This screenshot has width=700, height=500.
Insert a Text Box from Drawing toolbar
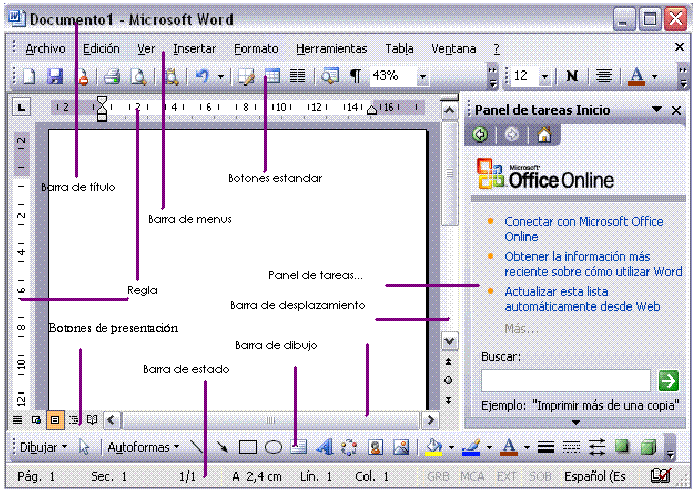pyautogui.click(x=299, y=446)
